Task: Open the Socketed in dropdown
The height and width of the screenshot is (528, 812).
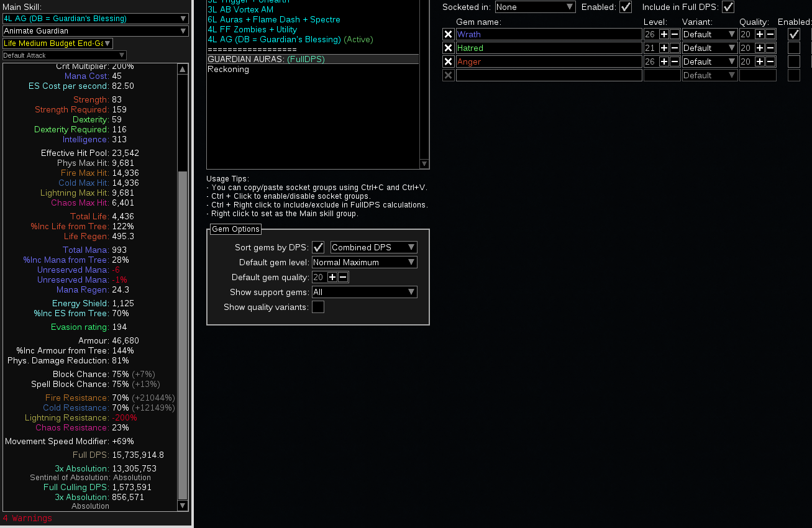Action: pyautogui.click(x=534, y=7)
